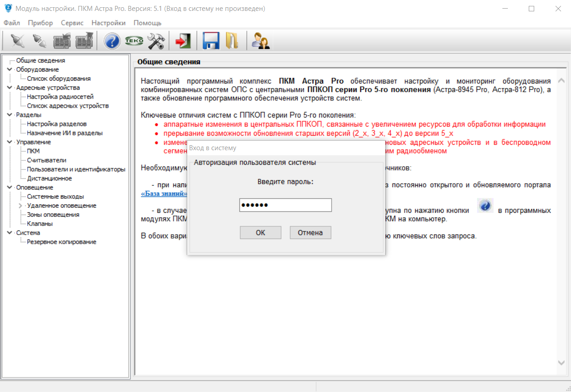Collapse the Управление tree section
The height and width of the screenshot is (392, 571).
coord(10,142)
